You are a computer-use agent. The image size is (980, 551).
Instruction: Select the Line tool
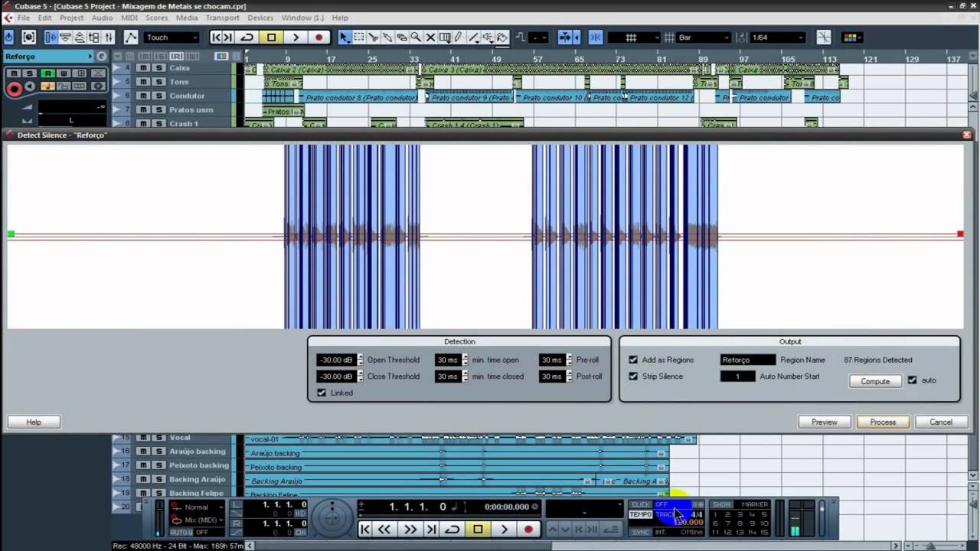(473, 37)
